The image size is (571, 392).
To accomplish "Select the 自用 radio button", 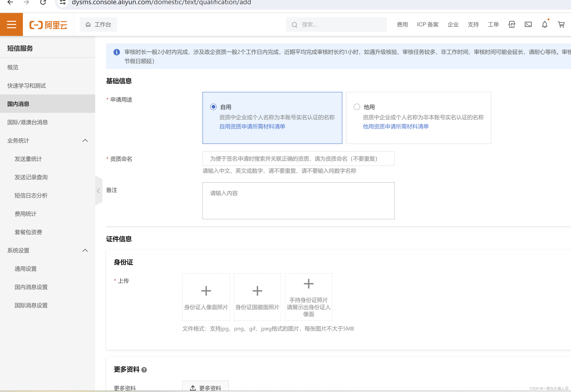I will 213,107.
